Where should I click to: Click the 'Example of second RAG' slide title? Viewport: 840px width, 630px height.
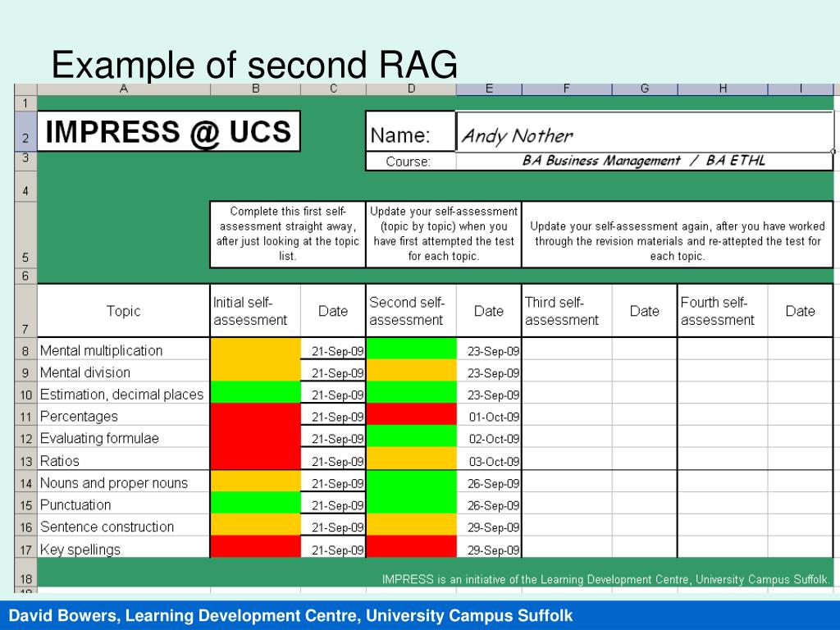click(x=254, y=65)
